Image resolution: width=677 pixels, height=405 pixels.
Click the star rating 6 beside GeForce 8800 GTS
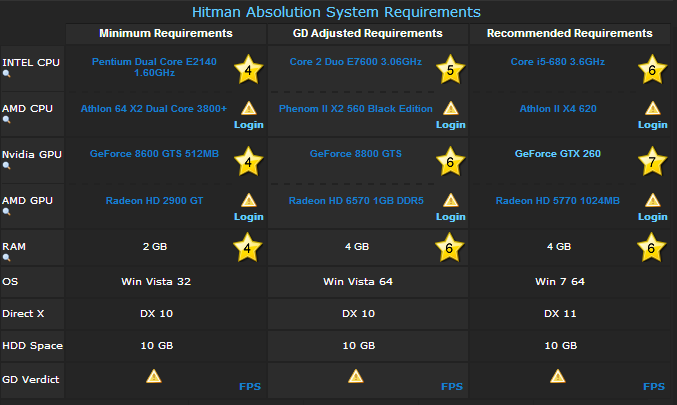(450, 161)
